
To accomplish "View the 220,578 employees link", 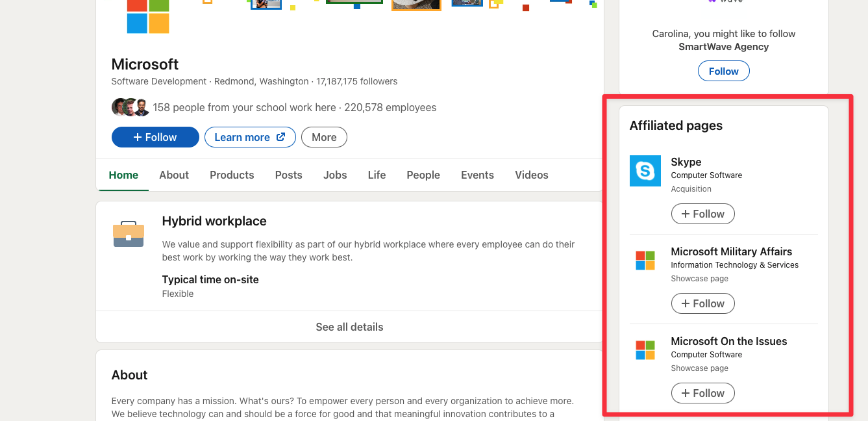I will pyautogui.click(x=391, y=107).
